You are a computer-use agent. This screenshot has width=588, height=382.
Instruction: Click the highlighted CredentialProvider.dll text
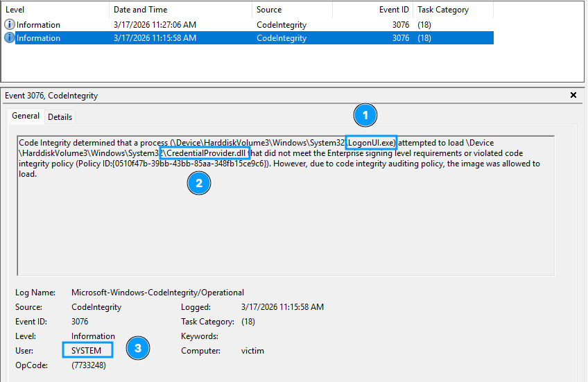204,153
